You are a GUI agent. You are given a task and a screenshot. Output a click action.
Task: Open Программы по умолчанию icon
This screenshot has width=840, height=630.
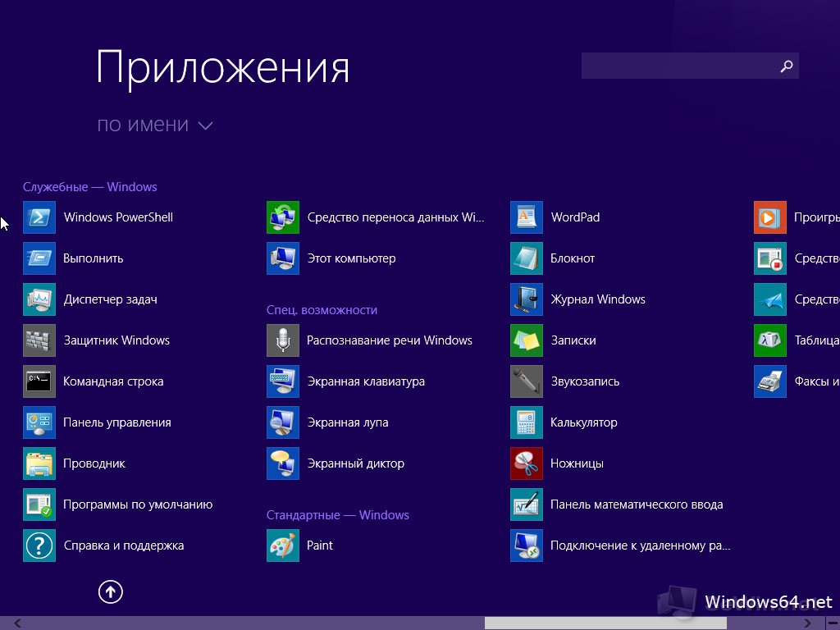click(39, 504)
